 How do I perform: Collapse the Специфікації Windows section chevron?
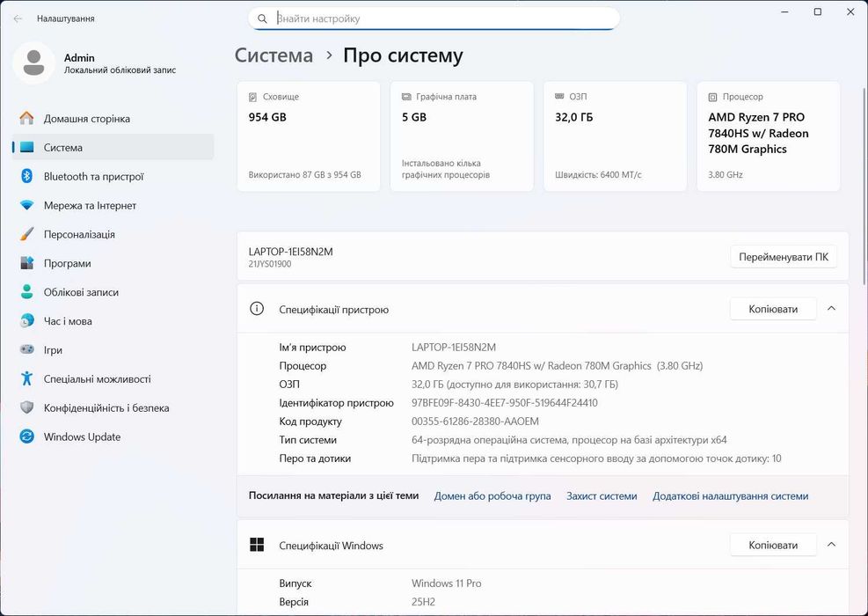point(831,545)
